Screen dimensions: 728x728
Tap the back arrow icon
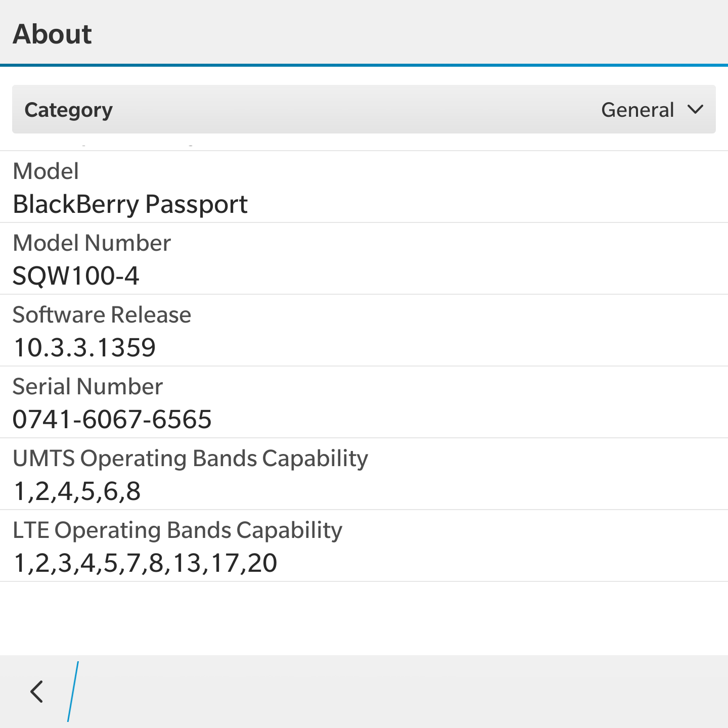pos(37,692)
